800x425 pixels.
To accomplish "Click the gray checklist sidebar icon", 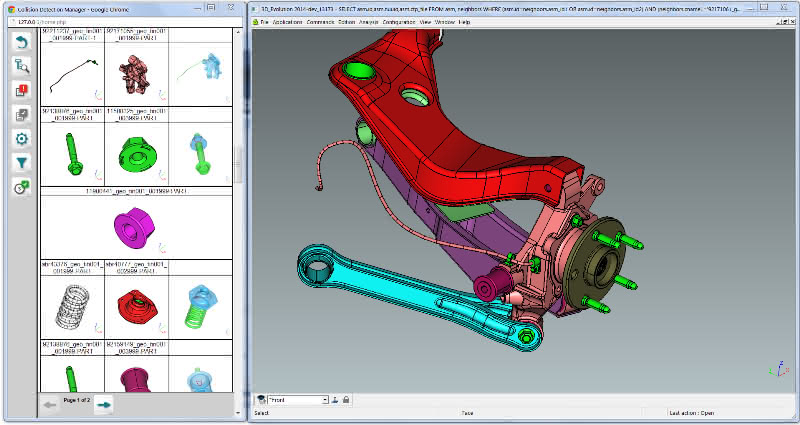I will [21, 114].
